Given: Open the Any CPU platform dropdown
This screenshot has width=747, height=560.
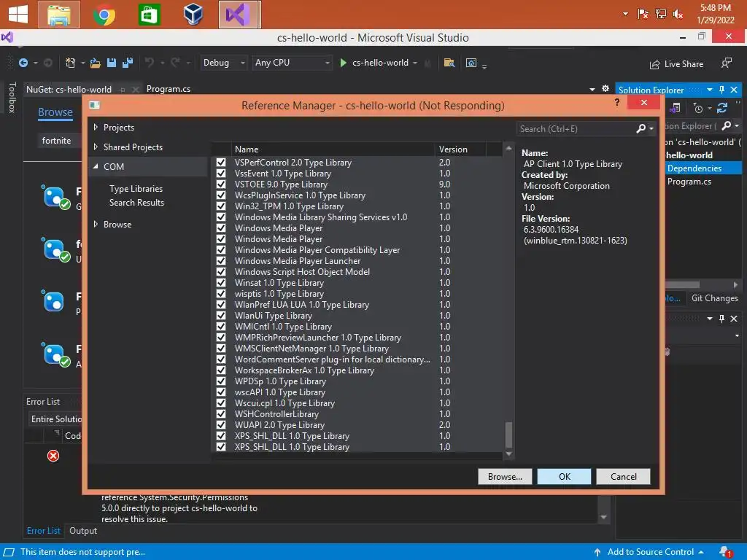Looking at the screenshot, I should coord(292,63).
